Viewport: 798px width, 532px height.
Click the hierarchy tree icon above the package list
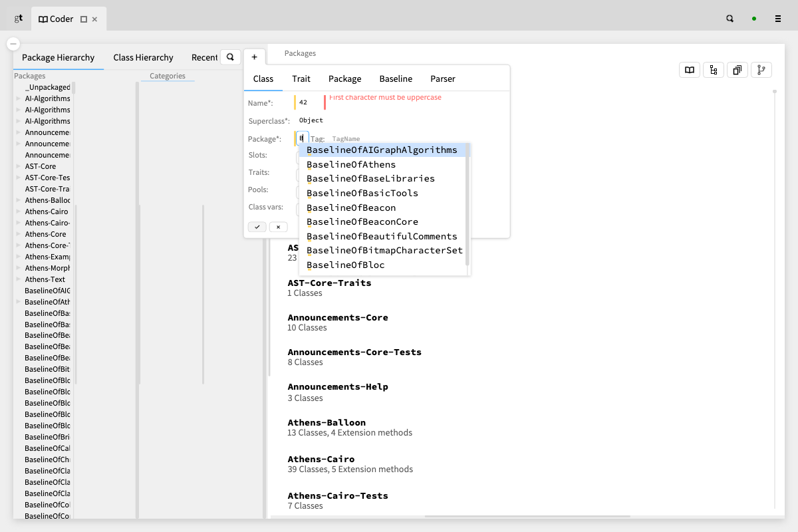[714, 70]
